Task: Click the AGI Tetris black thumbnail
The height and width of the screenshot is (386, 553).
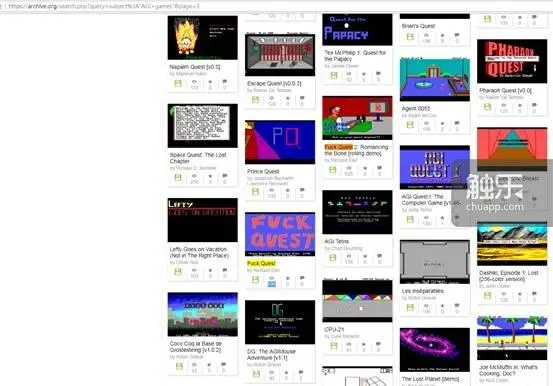Action: (357, 212)
